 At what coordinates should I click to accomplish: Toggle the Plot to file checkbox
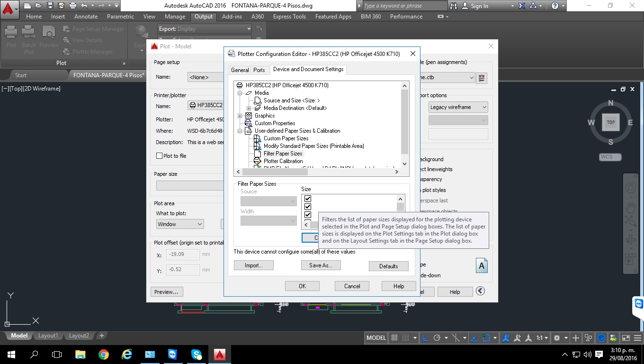[160, 156]
